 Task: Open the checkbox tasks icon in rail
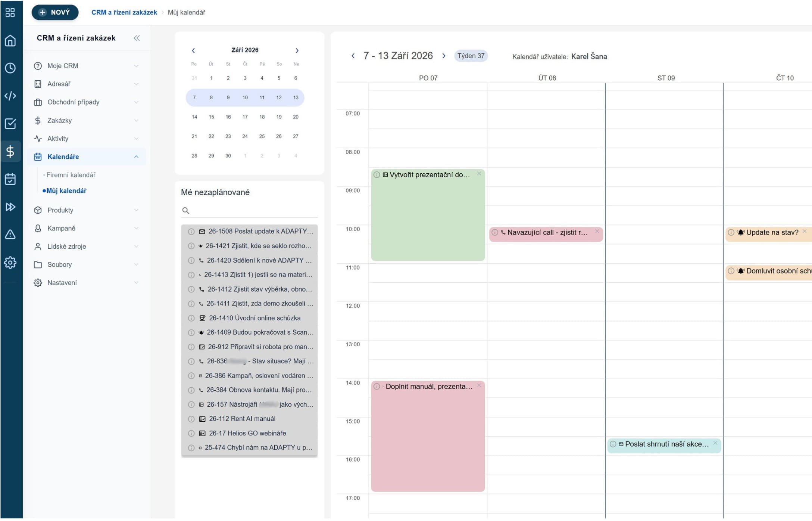coord(10,124)
